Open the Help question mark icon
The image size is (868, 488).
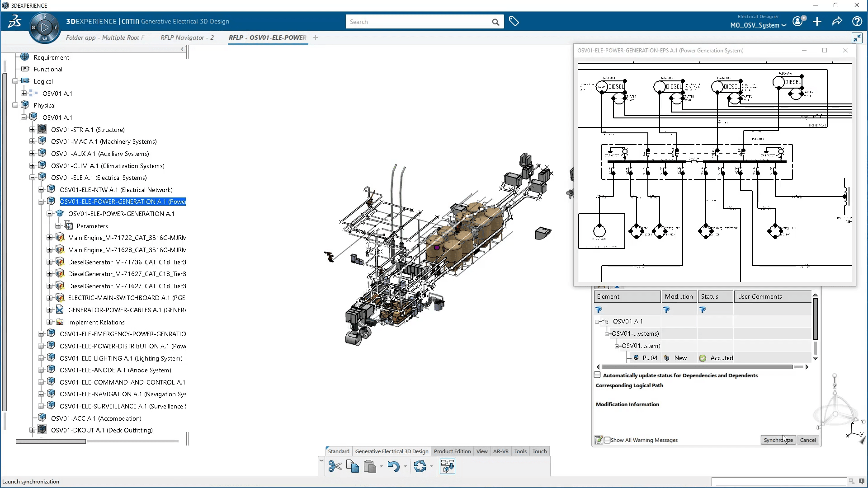857,21
